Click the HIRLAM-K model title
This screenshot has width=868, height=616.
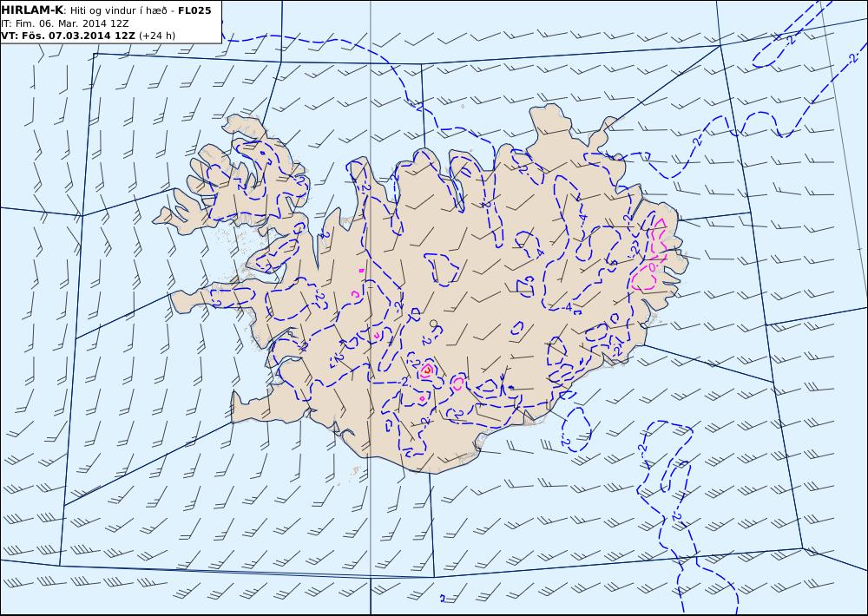point(32,10)
